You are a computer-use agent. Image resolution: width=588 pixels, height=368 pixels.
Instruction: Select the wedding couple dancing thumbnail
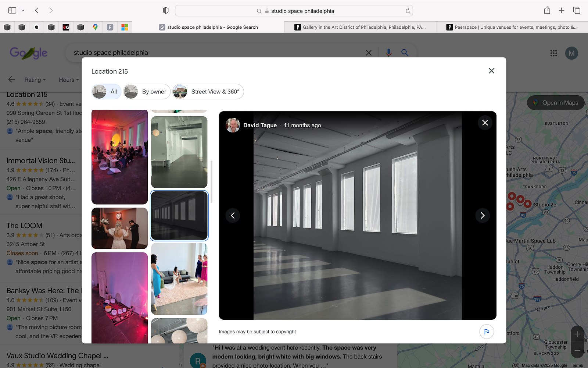119,228
